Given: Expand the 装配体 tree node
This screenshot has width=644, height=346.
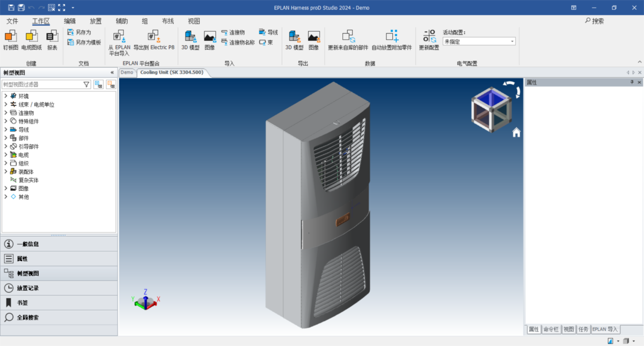Looking at the screenshot, I should [x=5, y=171].
